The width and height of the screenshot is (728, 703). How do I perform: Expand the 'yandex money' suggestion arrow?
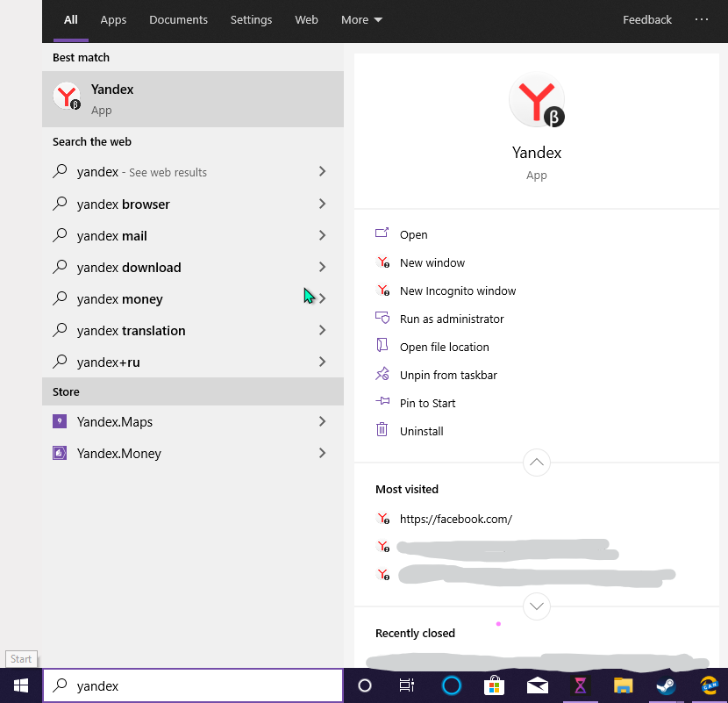pyautogui.click(x=322, y=298)
